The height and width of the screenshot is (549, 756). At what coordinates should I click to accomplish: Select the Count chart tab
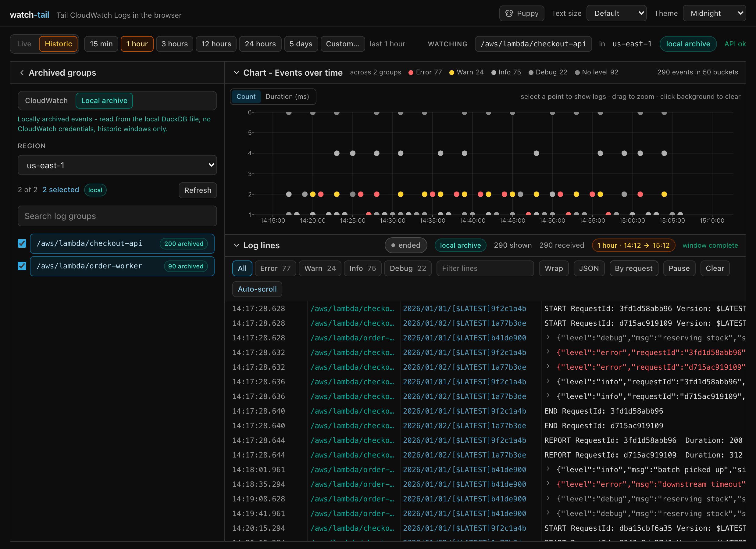point(246,97)
